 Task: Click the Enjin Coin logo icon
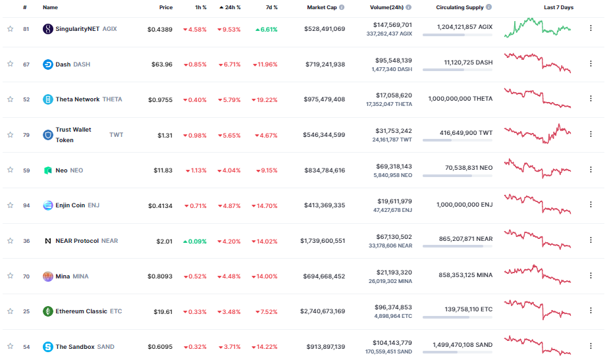point(47,205)
